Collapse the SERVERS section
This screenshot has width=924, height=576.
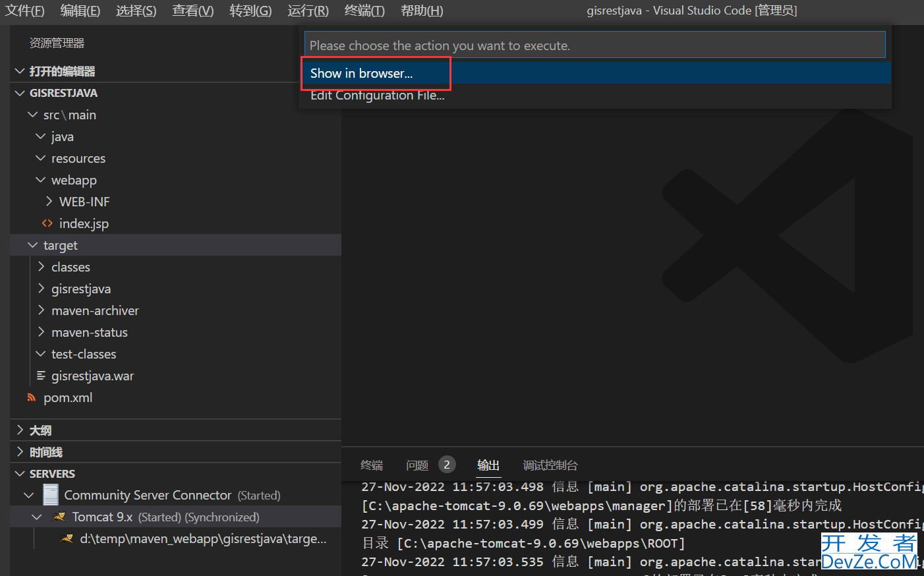click(20, 474)
